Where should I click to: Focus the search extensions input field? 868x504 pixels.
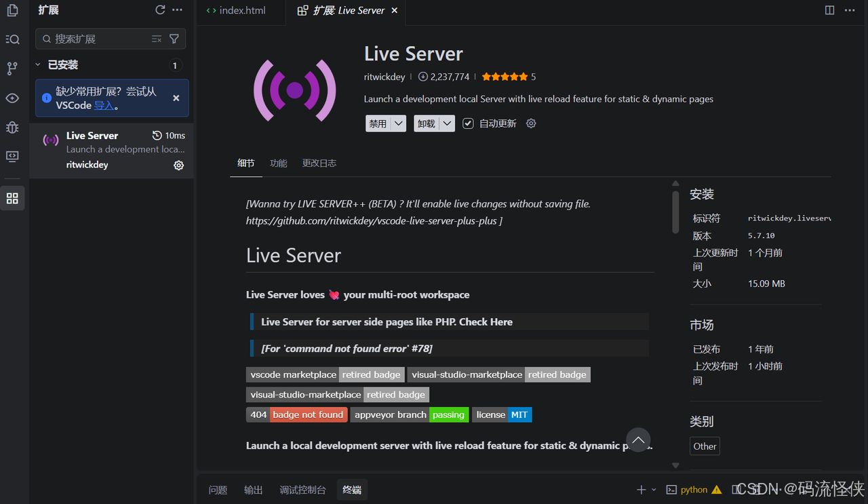111,39
